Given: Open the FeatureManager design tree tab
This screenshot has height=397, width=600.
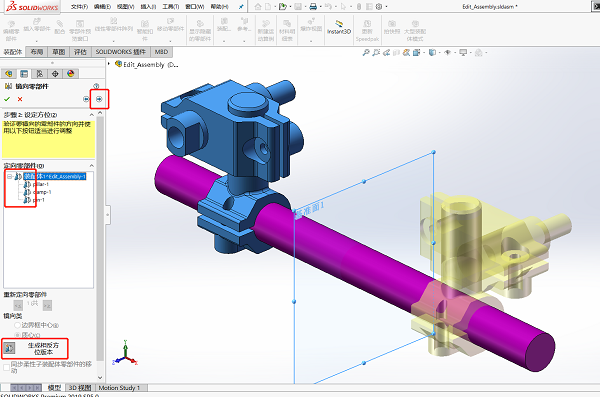Looking at the screenshot, I should [x=9, y=74].
